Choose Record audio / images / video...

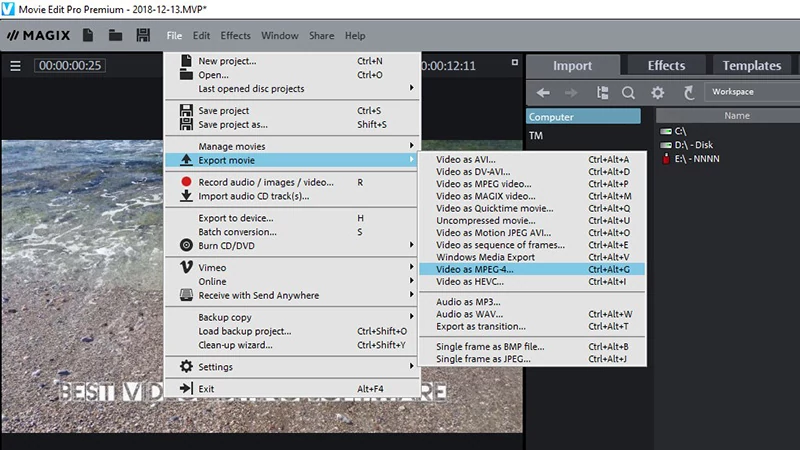[x=293, y=182]
